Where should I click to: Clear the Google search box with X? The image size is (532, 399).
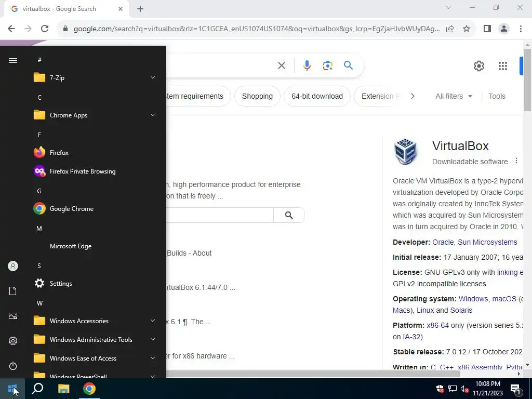[282, 65]
